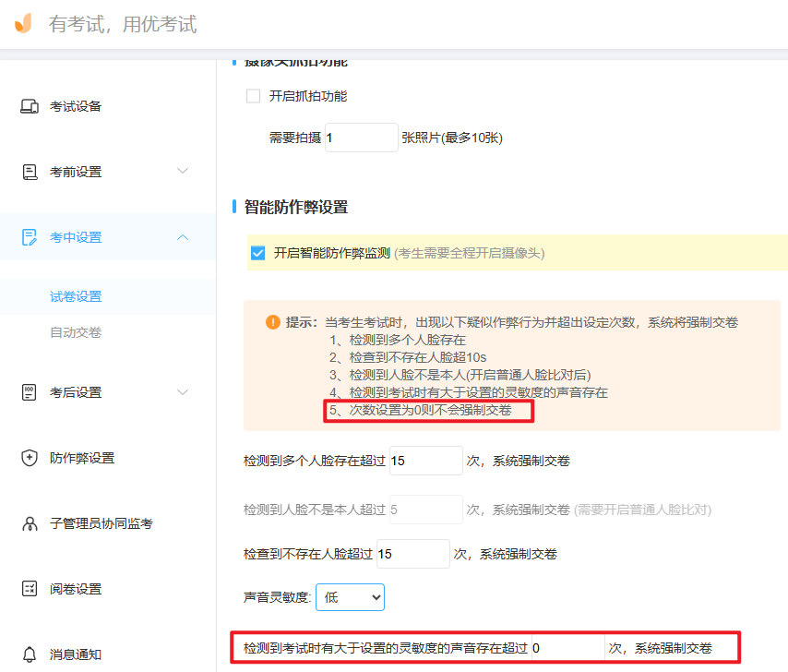The width and height of the screenshot is (788, 672).
Task: Open the 声音灵敏度 dropdown
Action: click(x=350, y=597)
